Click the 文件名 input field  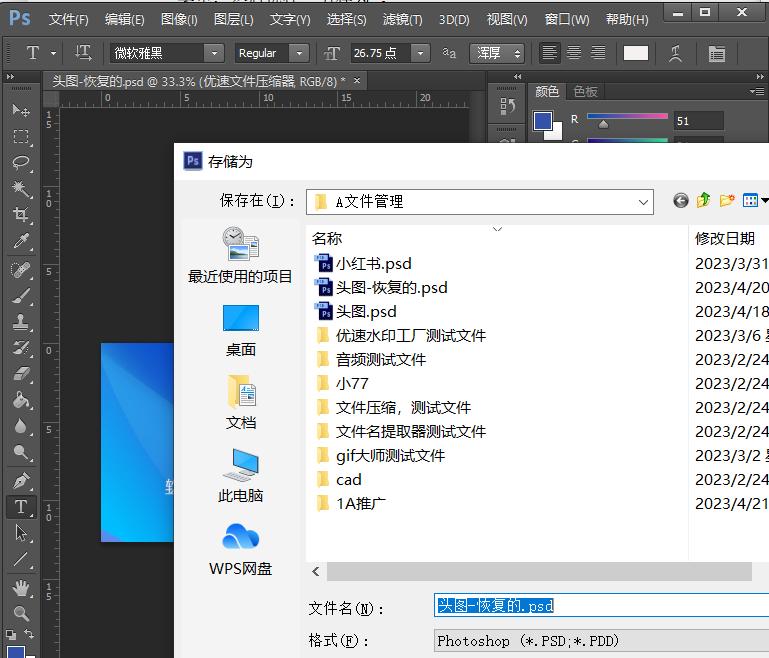pyautogui.click(x=600, y=606)
